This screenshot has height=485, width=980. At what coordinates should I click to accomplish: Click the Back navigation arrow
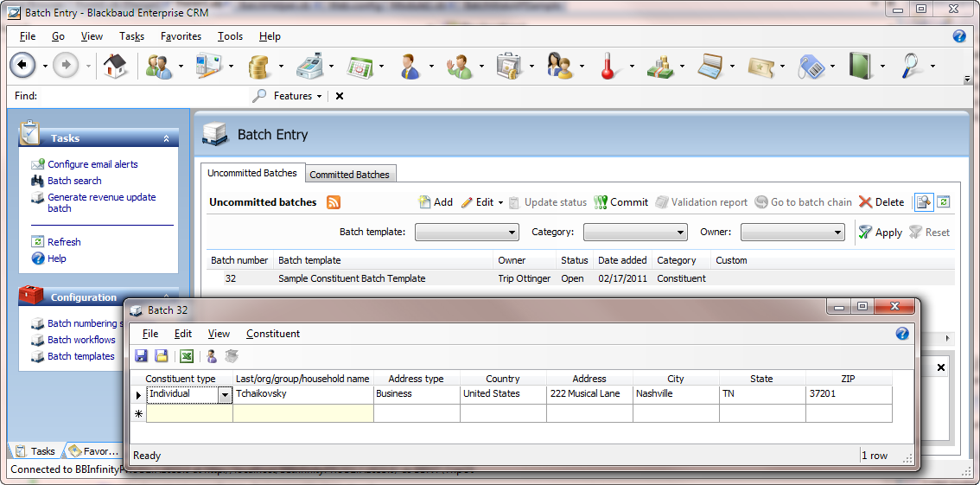22,65
